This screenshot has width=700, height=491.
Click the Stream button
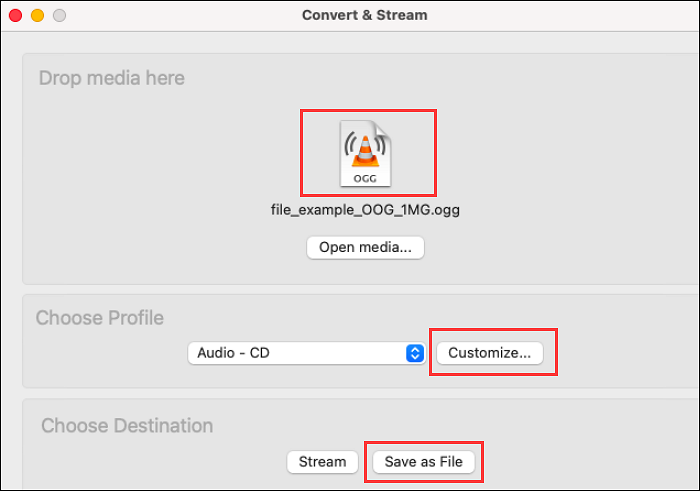tap(322, 462)
